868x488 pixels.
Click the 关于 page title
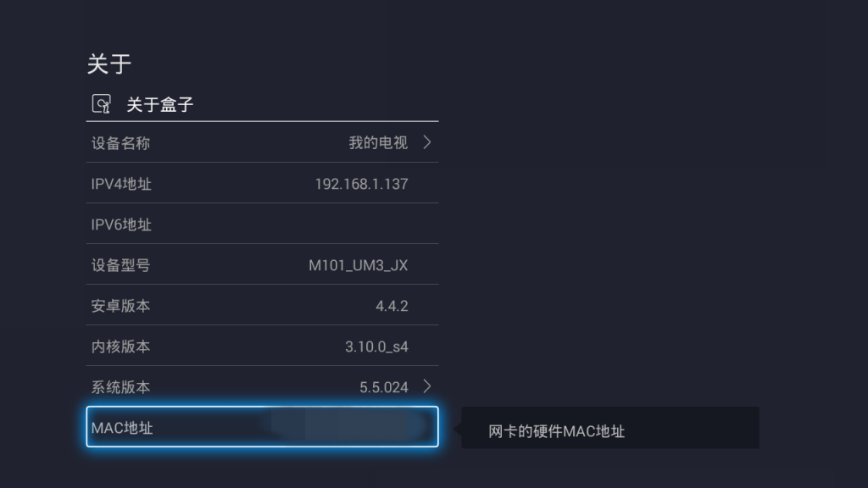pos(109,64)
